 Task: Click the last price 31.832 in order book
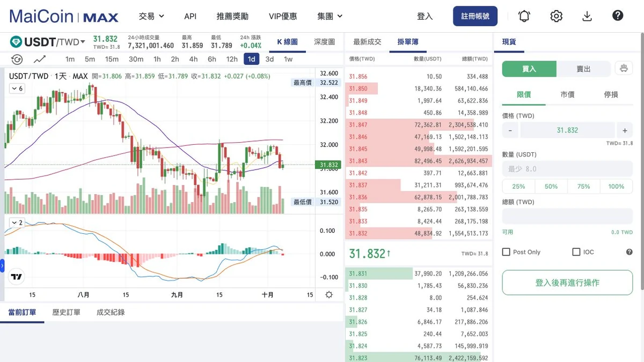pos(370,253)
